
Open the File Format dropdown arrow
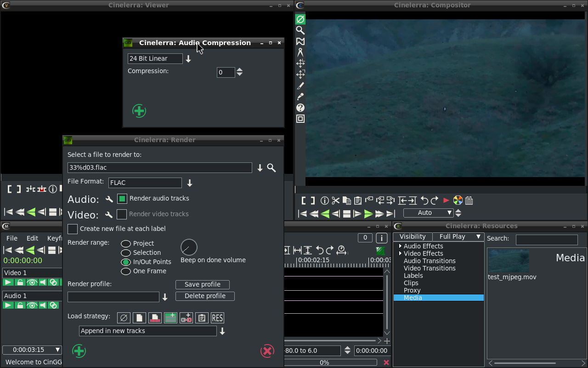[x=189, y=183]
